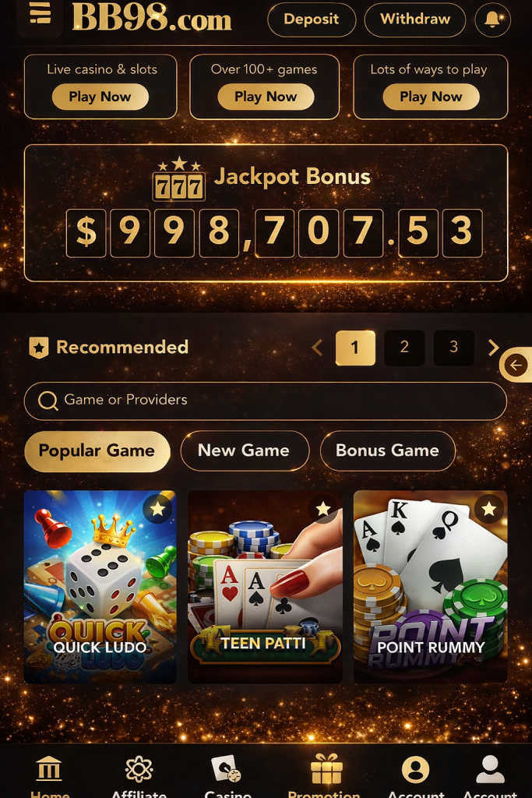The image size is (532, 798).
Task: Tap the notification bell icon
Action: point(491,19)
